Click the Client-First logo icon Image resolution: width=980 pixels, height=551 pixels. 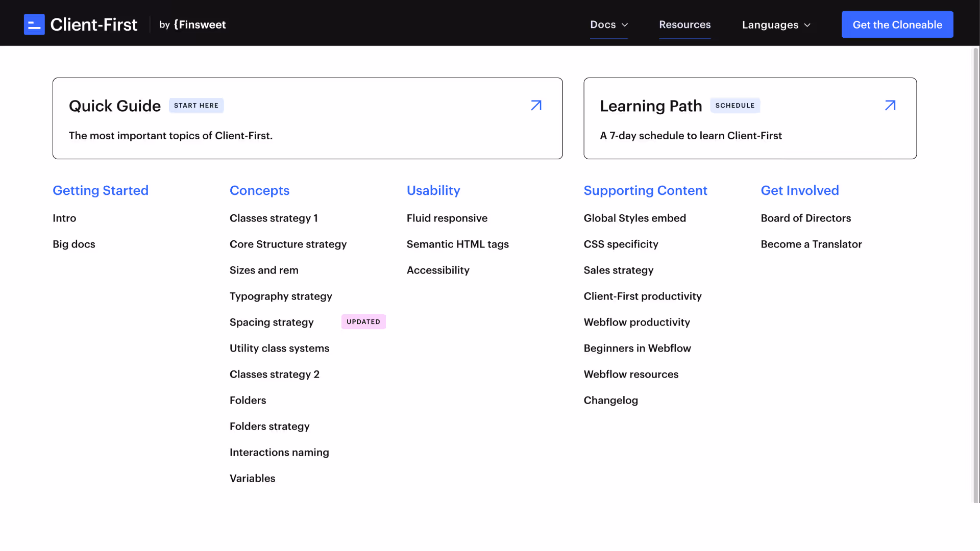point(34,24)
